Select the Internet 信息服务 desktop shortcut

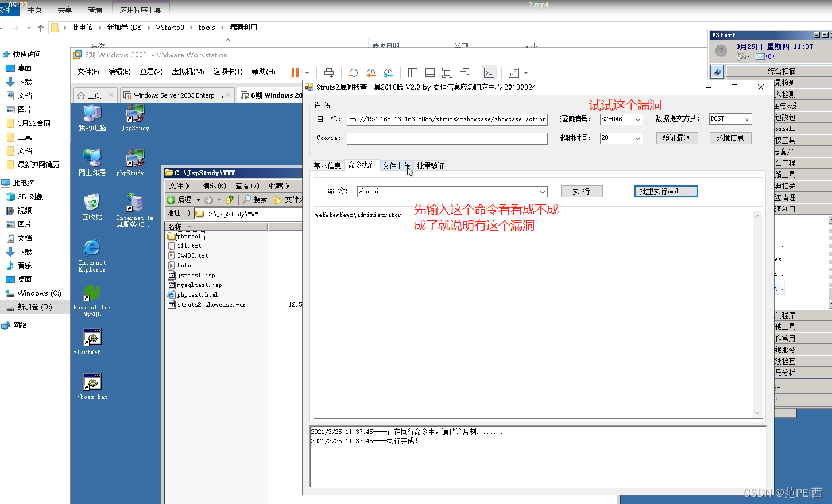coord(135,210)
